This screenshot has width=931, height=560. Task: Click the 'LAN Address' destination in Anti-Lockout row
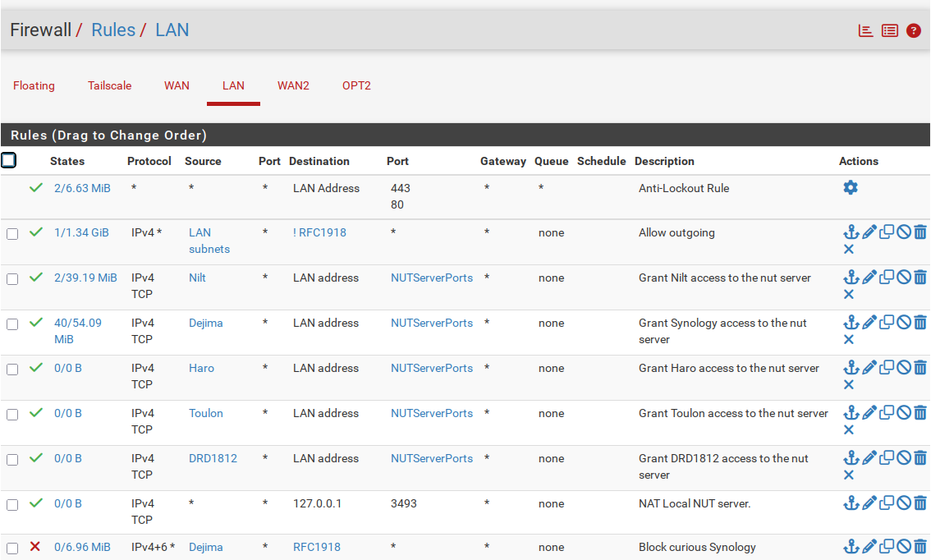click(x=326, y=188)
